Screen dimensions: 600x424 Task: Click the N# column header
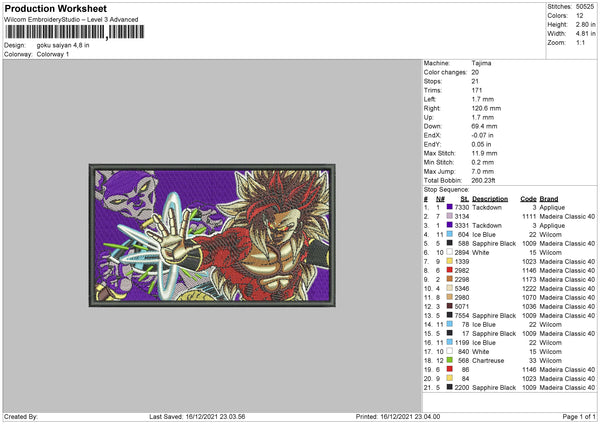pos(440,199)
